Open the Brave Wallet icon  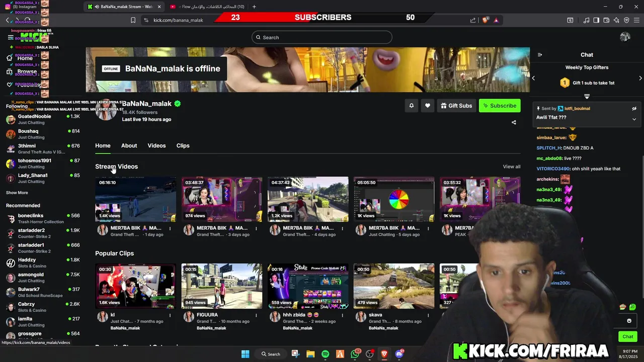point(606,20)
